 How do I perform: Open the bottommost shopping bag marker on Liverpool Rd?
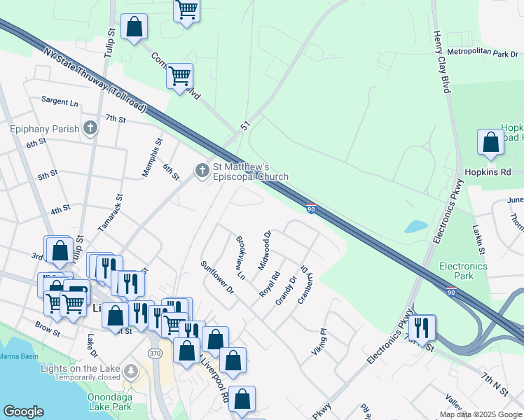pyautogui.click(x=242, y=399)
